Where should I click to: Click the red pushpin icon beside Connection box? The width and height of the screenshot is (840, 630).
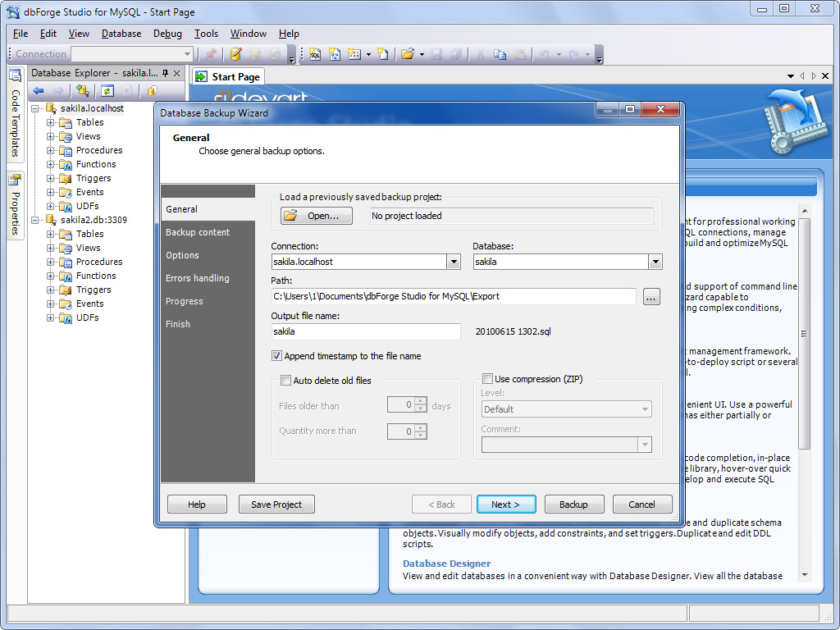(211, 54)
